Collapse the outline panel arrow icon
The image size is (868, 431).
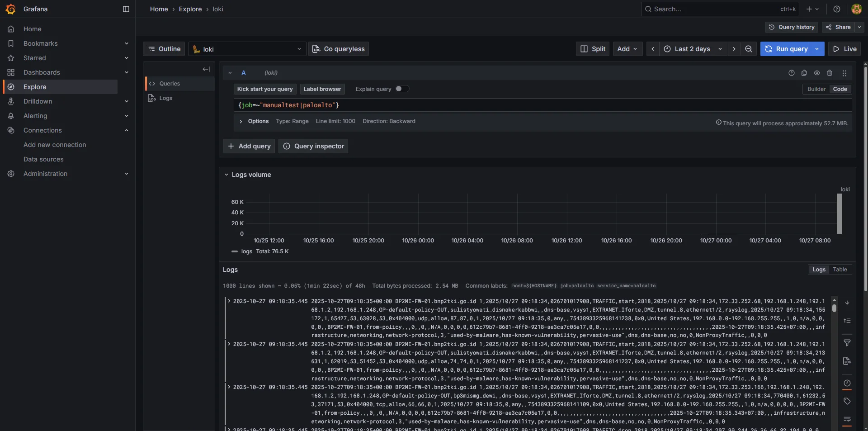[x=206, y=69]
